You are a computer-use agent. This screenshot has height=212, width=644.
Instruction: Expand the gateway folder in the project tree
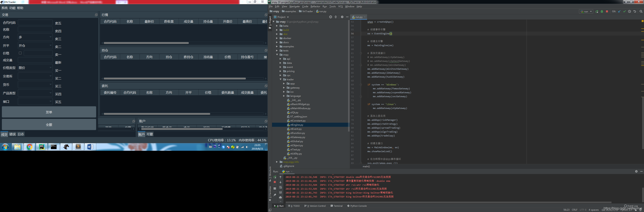[x=284, y=88]
